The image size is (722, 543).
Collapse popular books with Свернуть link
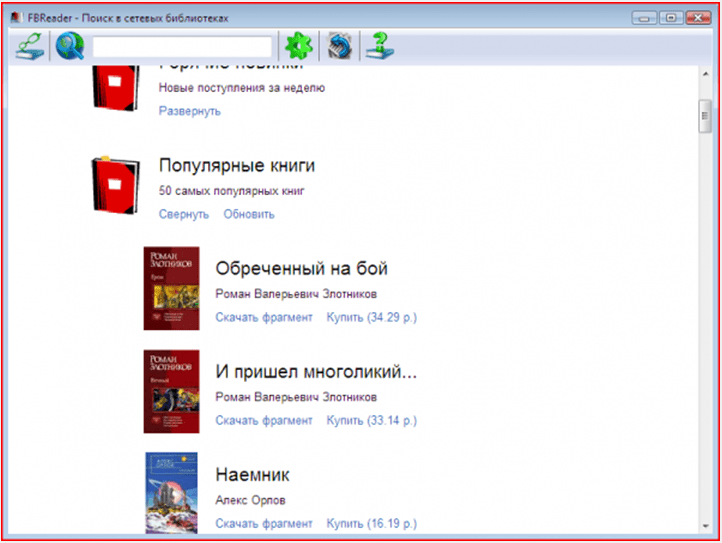(183, 214)
